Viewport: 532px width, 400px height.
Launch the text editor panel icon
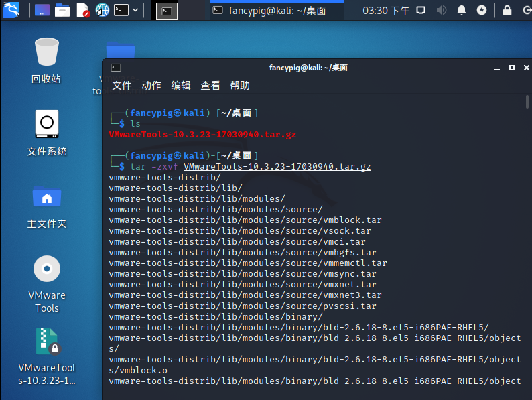(82, 10)
